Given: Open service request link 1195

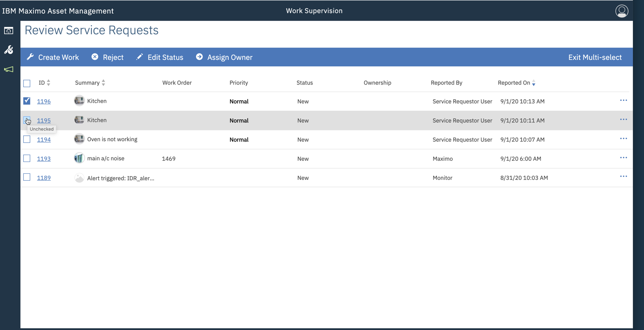Looking at the screenshot, I should pyautogui.click(x=44, y=120).
